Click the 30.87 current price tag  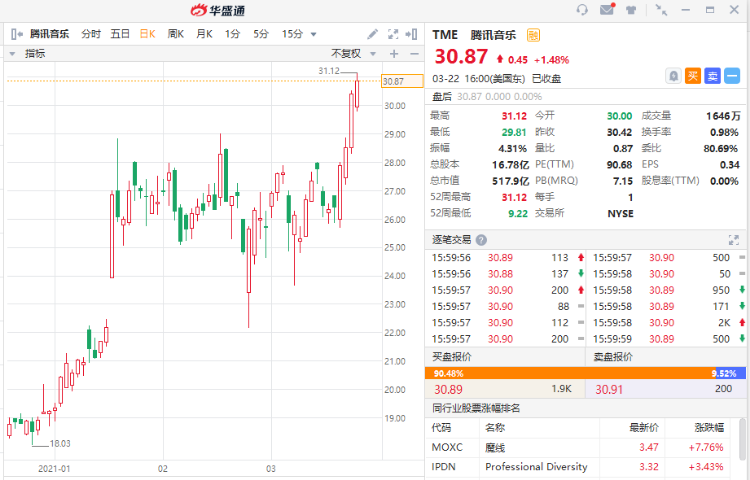402,81
